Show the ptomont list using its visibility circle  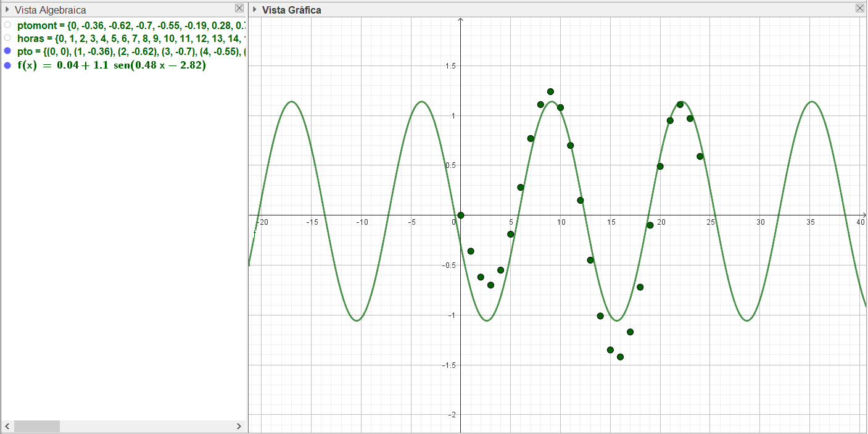click(7, 25)
